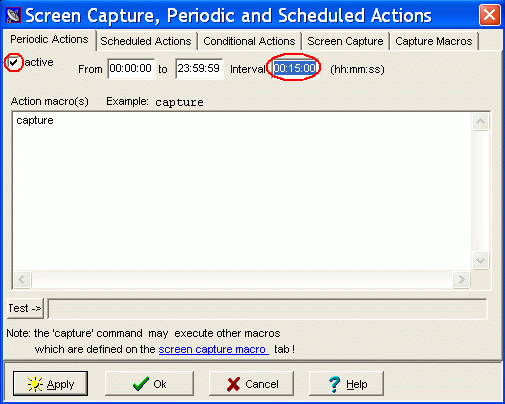
Task: Close the Periodic and Scheduled Actions window
Action: 489,15
